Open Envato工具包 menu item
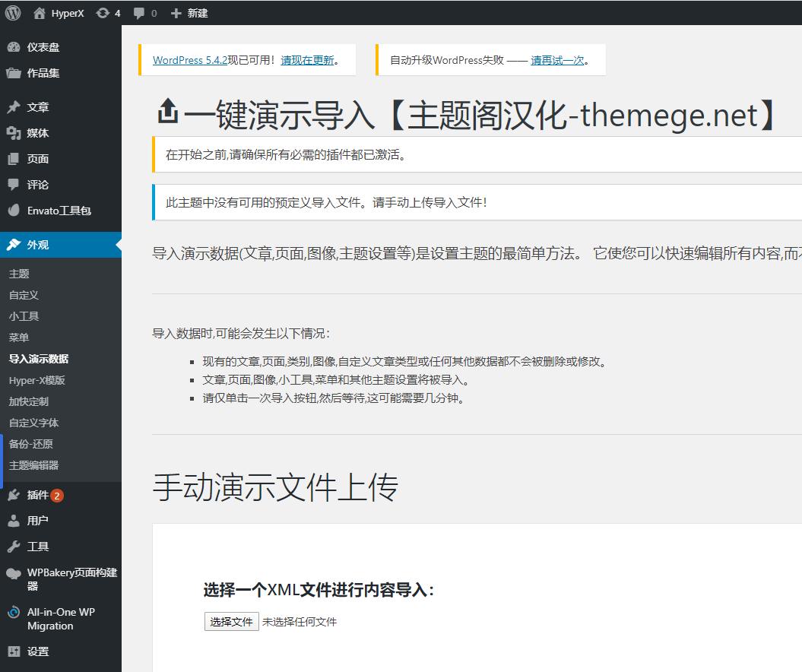Screen dimensions: 802x672 point(59,211)
